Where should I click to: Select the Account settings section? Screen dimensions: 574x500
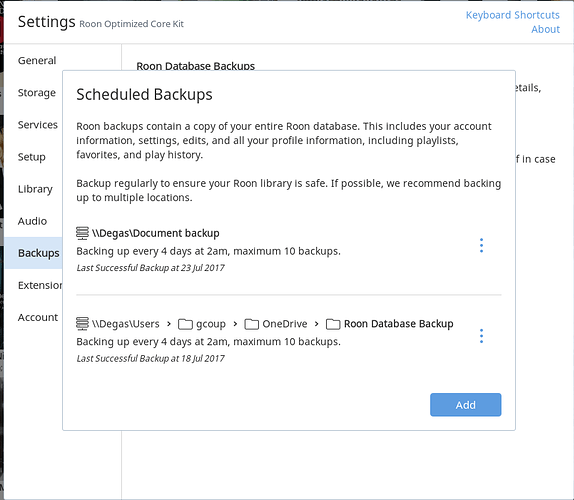point(38,317)
